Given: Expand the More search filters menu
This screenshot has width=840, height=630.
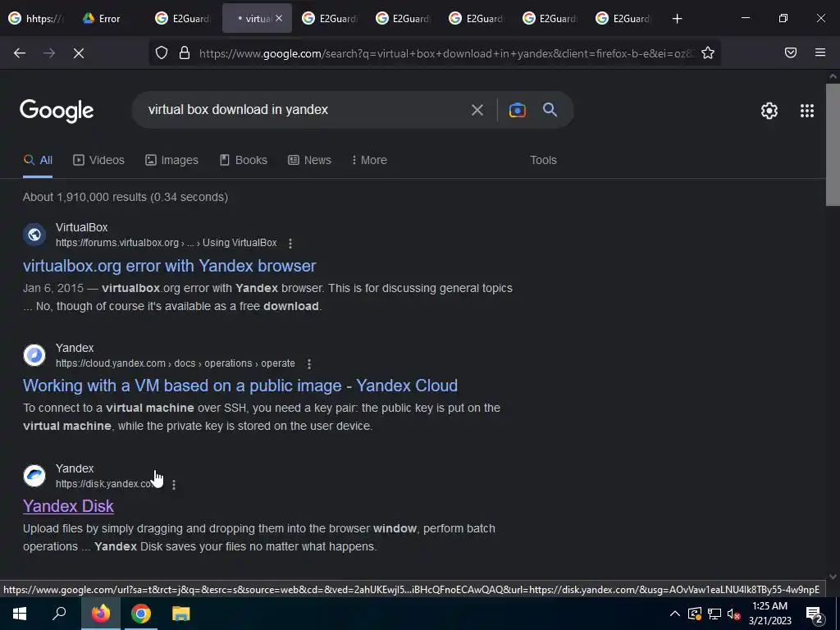Looking at the screenshot, I should (x=369, y=160).
